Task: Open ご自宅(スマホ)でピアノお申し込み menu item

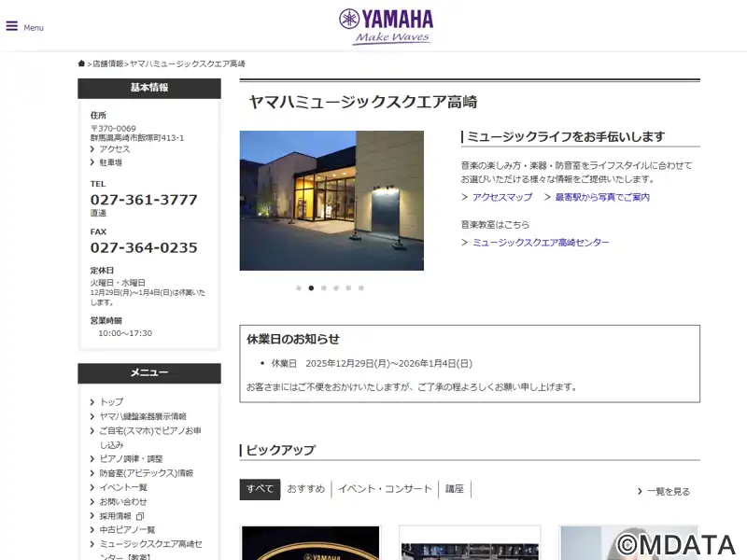Action: [x=149, y=438]
